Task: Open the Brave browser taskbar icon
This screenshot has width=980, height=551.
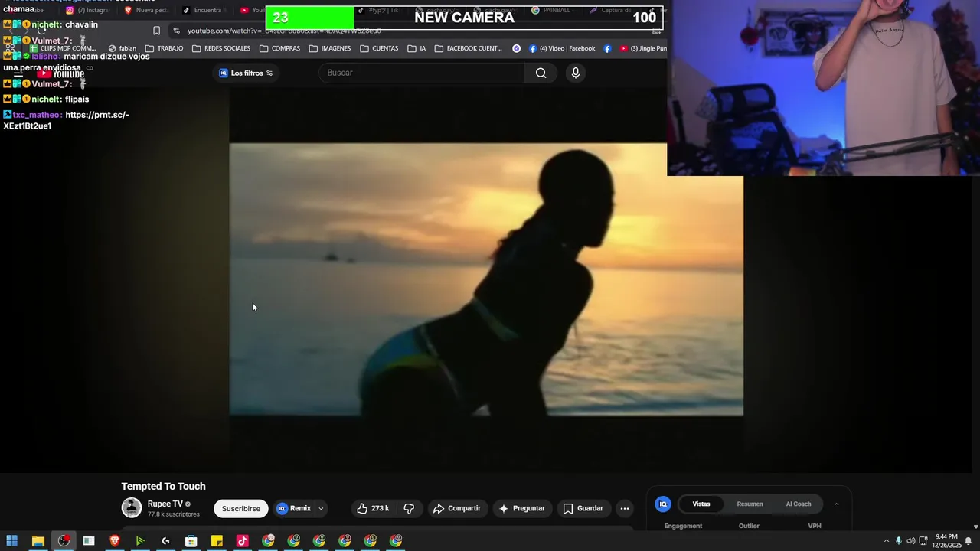Action: click(115, 541)
